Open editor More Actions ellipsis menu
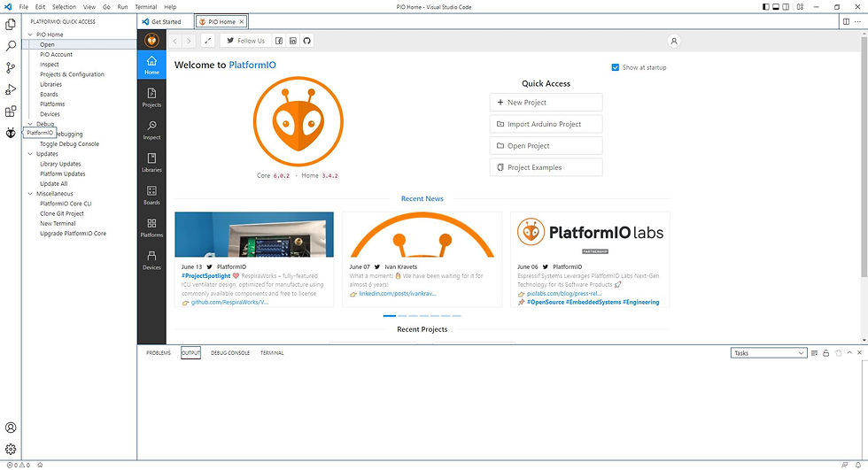This screenshot has height=470, width=868. point(858,21)
